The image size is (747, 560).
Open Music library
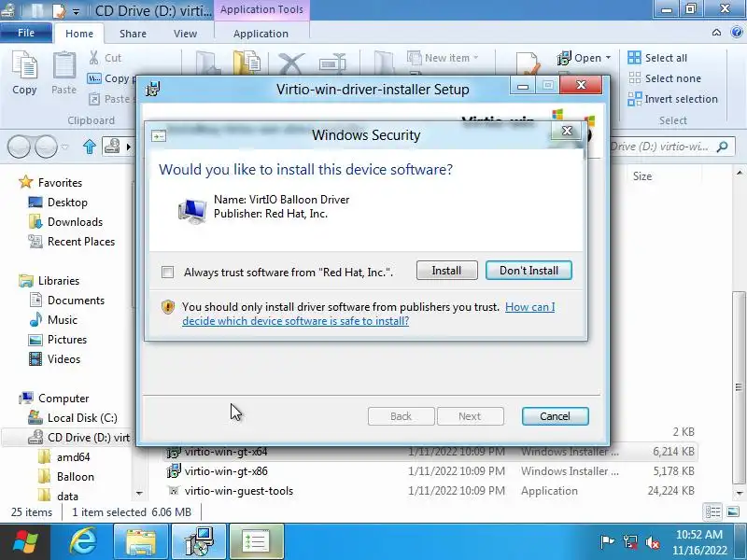pos(53,320)
